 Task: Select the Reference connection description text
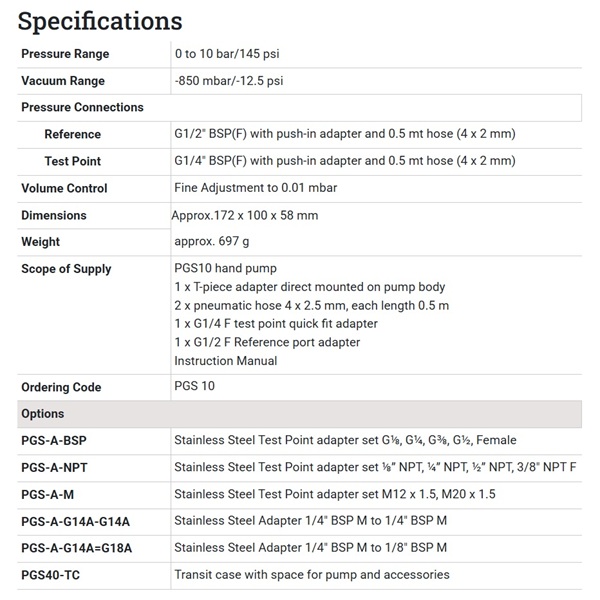pos(344,134)
